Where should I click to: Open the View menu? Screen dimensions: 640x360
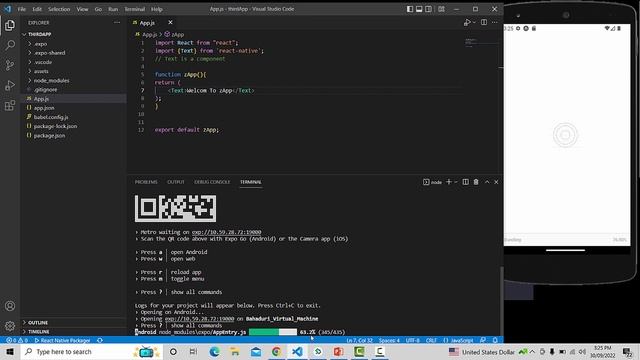coord(82,9)
